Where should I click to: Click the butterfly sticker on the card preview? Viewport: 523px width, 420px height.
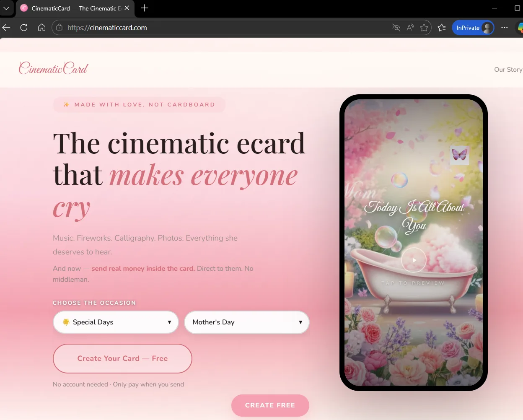[x=459, y=156]
